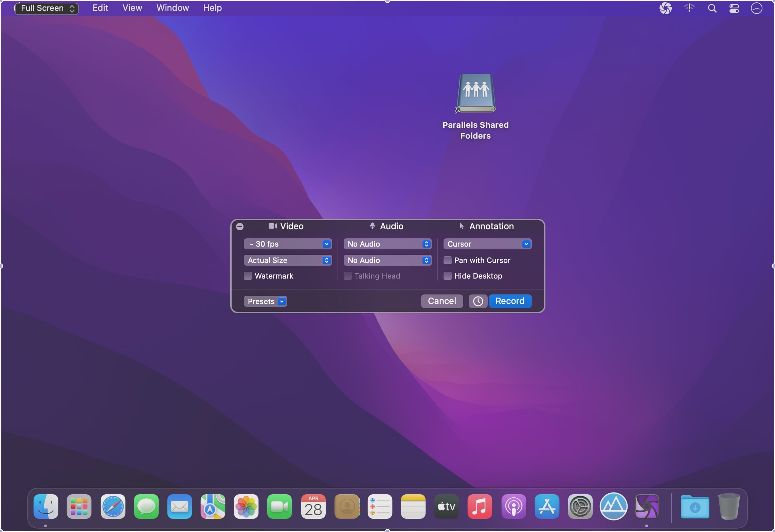Viewport: 775px width, 532px height.
Task: Check Pan with Cursor option
Action: pyautogui.click(x=447, y=260)
